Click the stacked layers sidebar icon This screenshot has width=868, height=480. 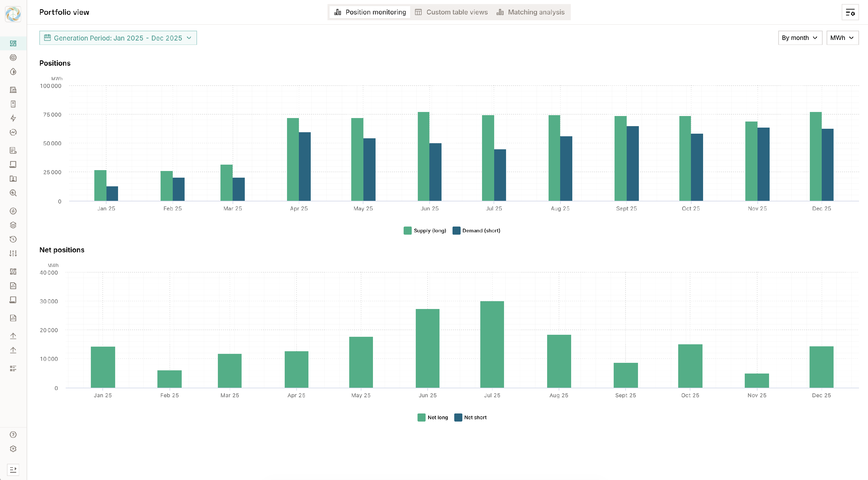pyautogui.click(x=13, y=225)
